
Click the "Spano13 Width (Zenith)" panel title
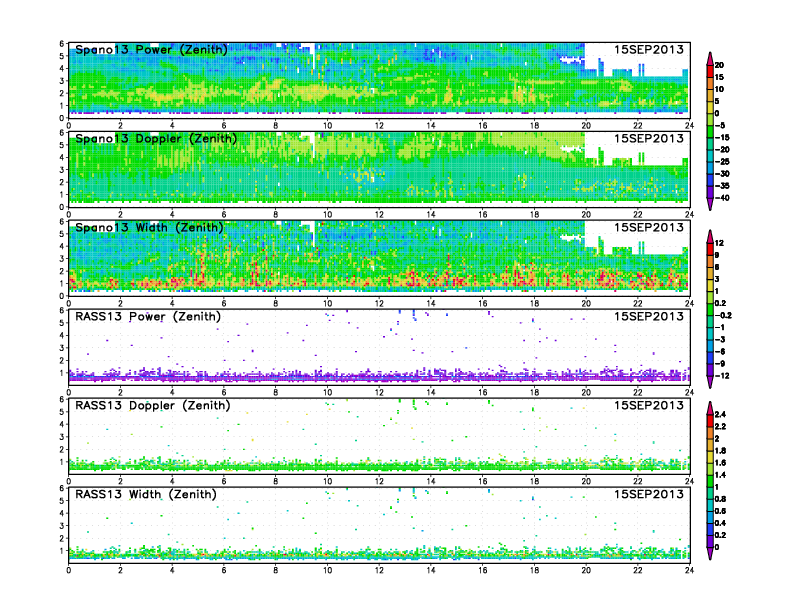pos(149,227)
